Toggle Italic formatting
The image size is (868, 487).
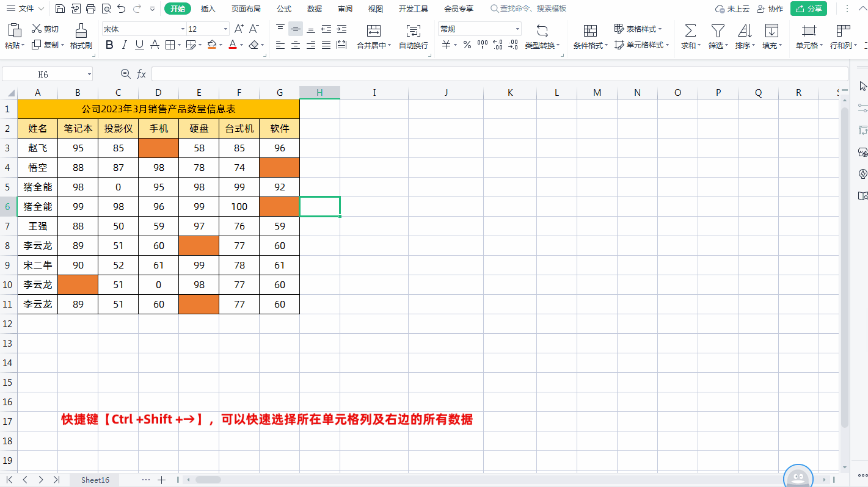125,45
